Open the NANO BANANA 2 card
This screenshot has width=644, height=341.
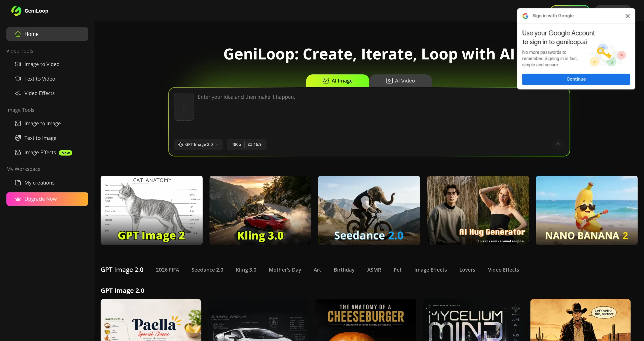(587, 210)
